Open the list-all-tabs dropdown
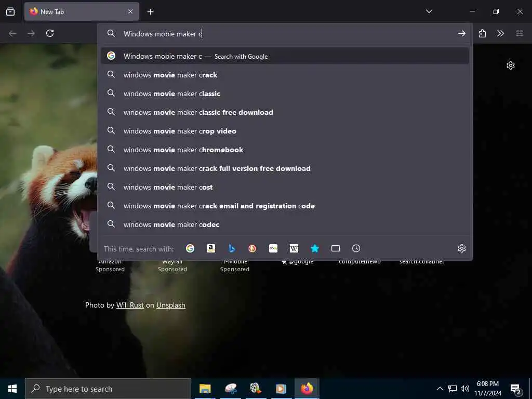 429,11
